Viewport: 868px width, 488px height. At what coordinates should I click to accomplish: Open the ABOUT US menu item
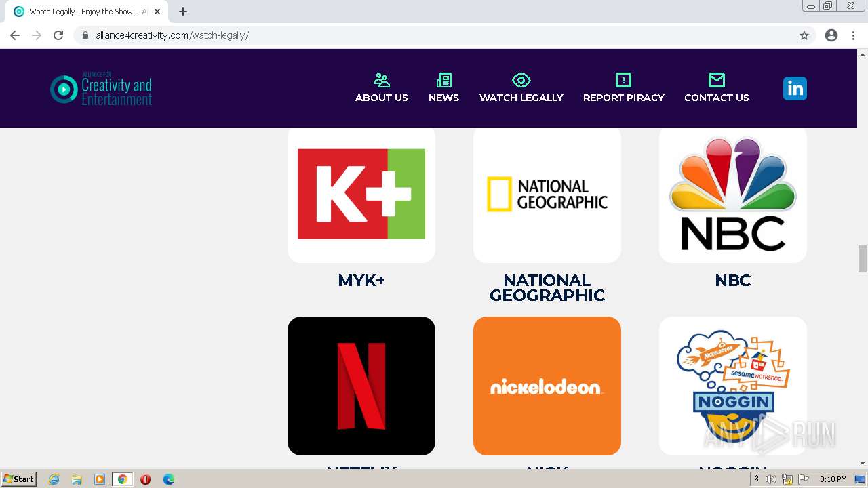point(382,98)
